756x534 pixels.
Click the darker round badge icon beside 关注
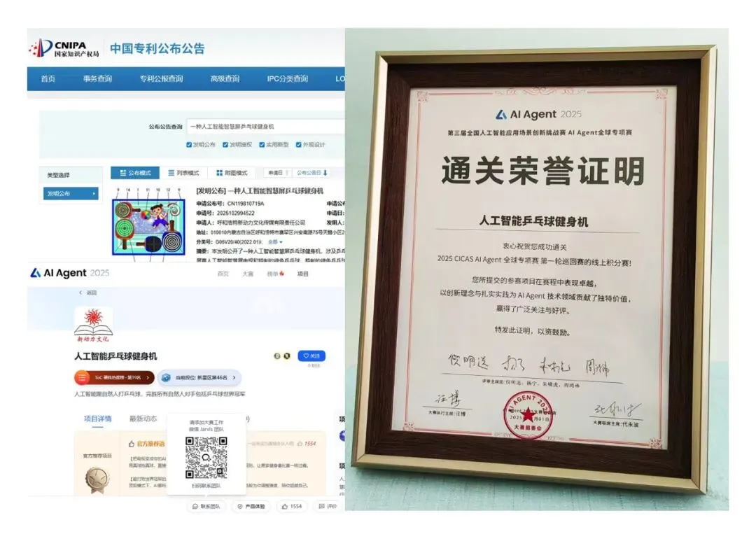pyautogui.click(x=287, y=356)
